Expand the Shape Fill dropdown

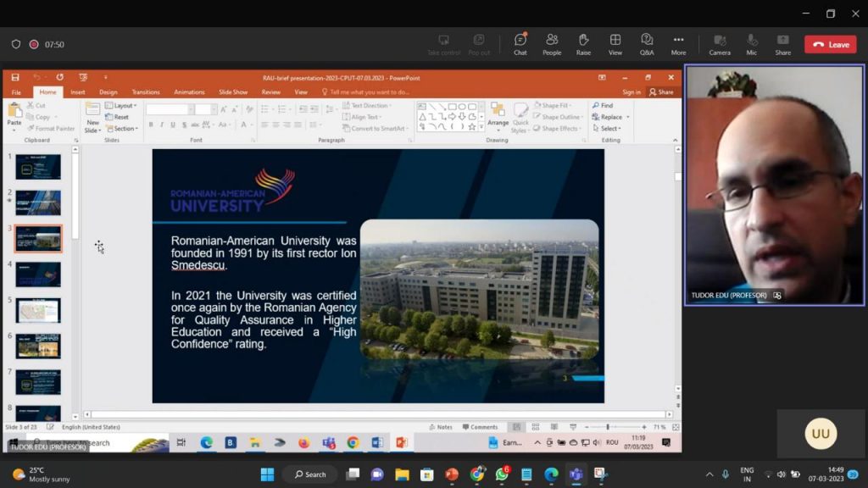click(553, 106)
